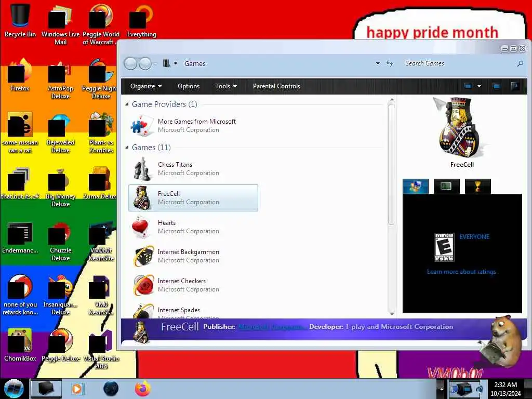Viewport: 532px width, 399px height.
Task: Open the Tools dropdown menu
Action: pos(225,86)
